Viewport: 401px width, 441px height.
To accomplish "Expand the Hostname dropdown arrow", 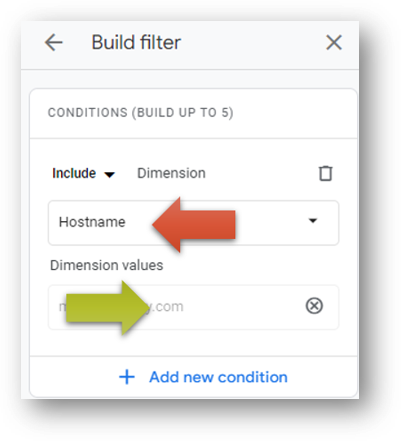I will coord(312,220).
